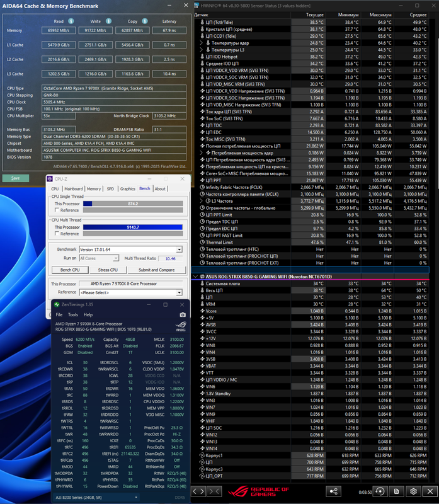
Task: Click Submit and Compare button
Action: point(156,270)
